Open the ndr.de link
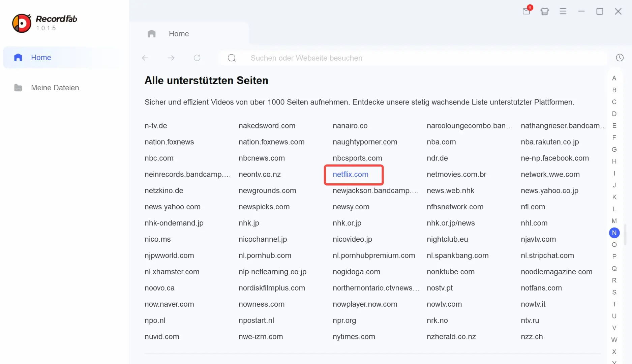Screen dimensions: 632x364 (437, 158)
